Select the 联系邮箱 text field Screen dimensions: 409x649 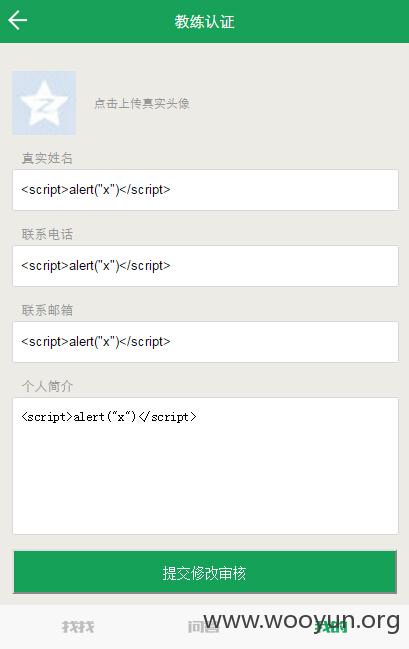point(205,342)
